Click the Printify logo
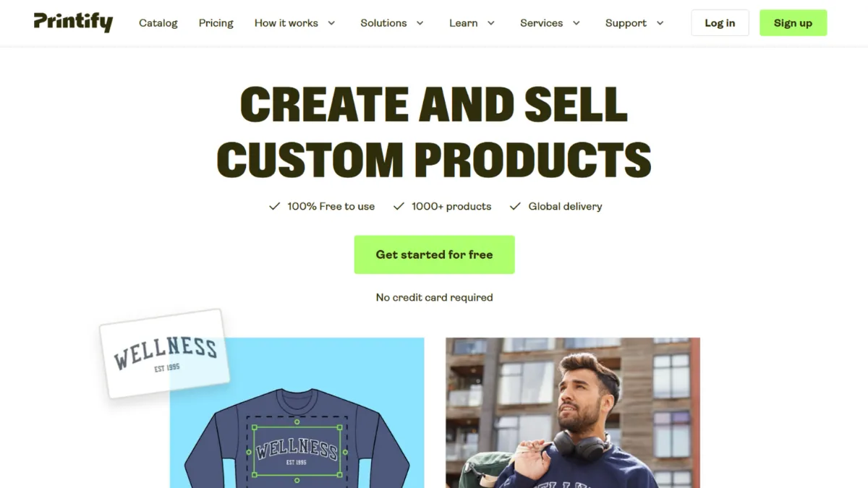 point(73,22)
